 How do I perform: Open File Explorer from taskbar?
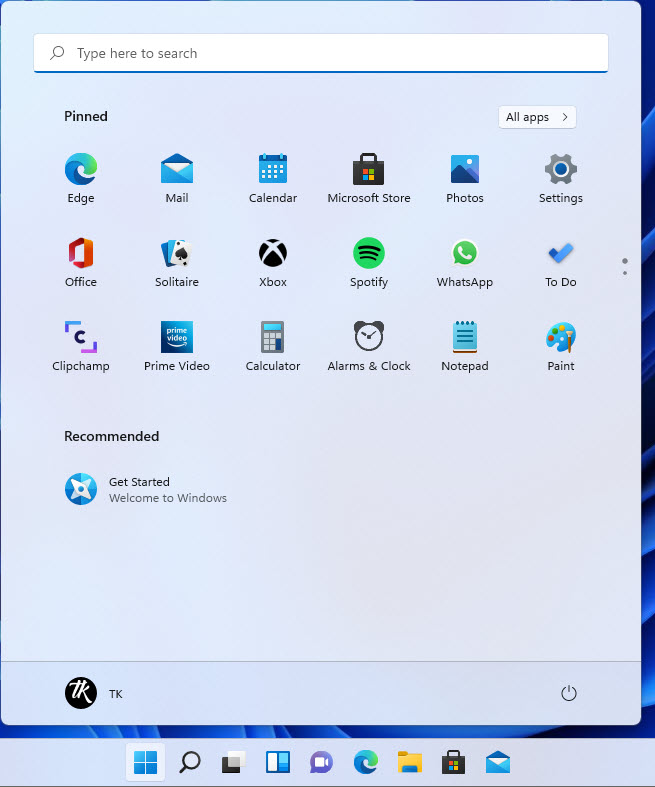point(410,762)
